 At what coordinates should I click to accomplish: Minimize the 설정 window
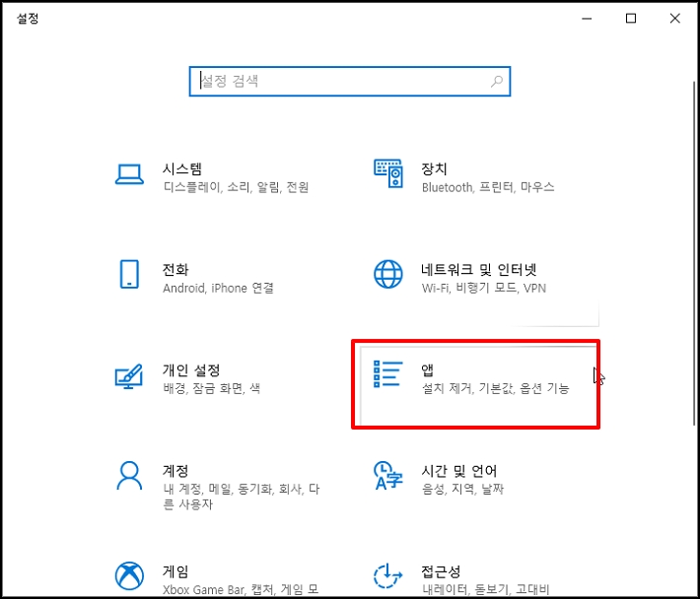(x=587, y=19)
